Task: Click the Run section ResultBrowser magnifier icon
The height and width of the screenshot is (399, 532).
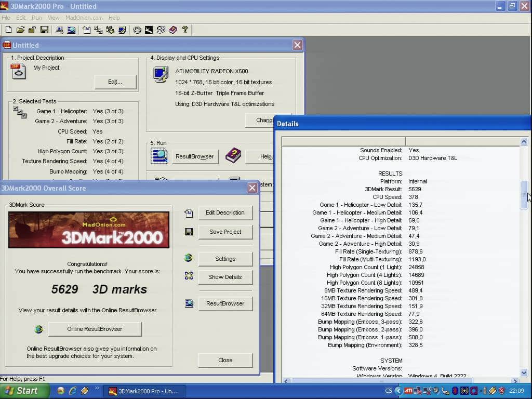Action: pyautogui.click(x=159, y=156)
